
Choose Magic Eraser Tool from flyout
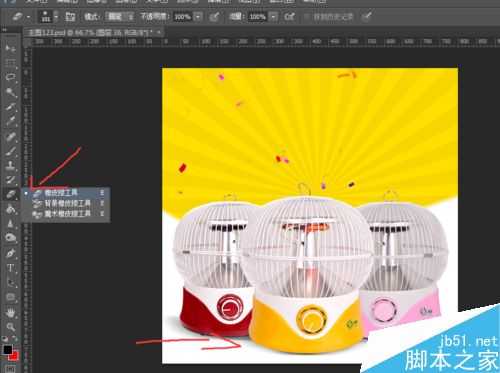click(66, 213)
